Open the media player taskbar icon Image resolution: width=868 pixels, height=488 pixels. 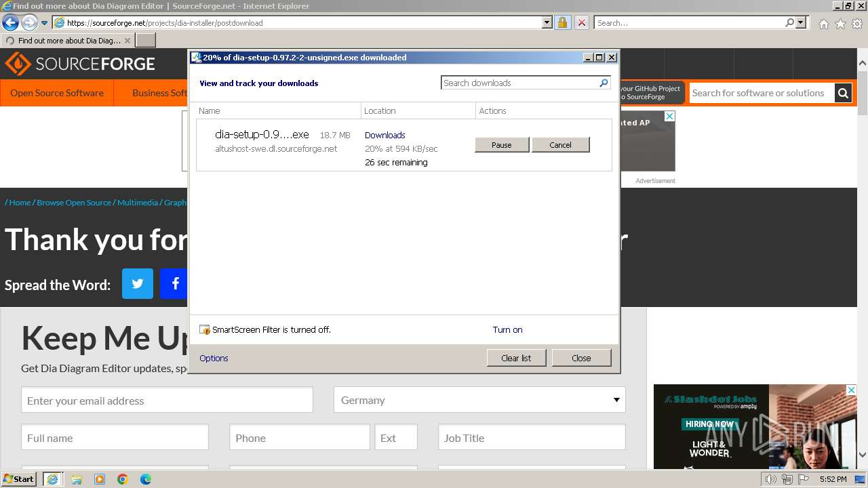(x=100, y=479)
